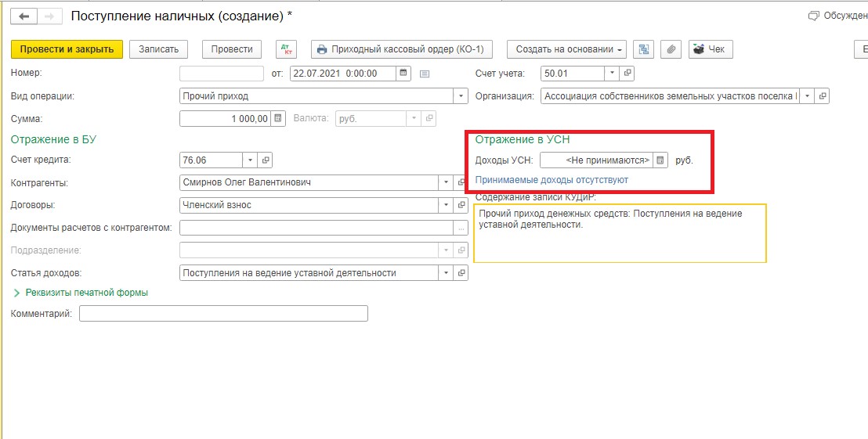The width and height of the screenshot is (868, 439).
Task: Click the Чек button
Action: tap(711, 49)
